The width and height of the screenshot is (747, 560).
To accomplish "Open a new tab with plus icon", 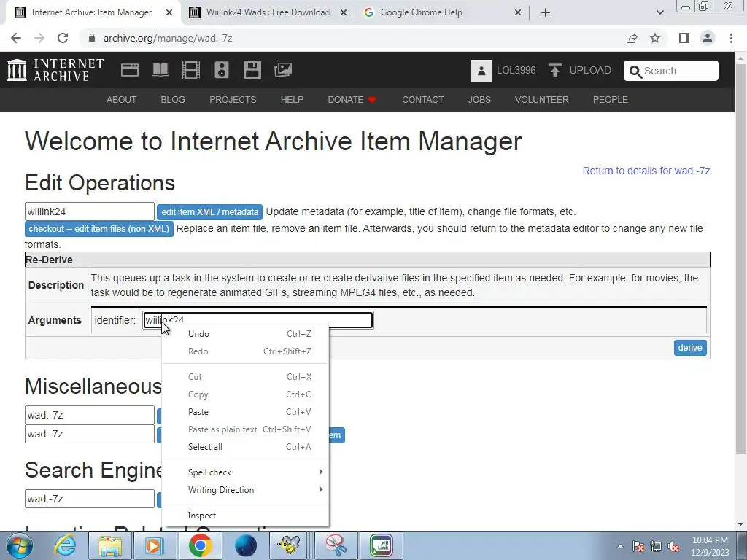I will [546, 12].
